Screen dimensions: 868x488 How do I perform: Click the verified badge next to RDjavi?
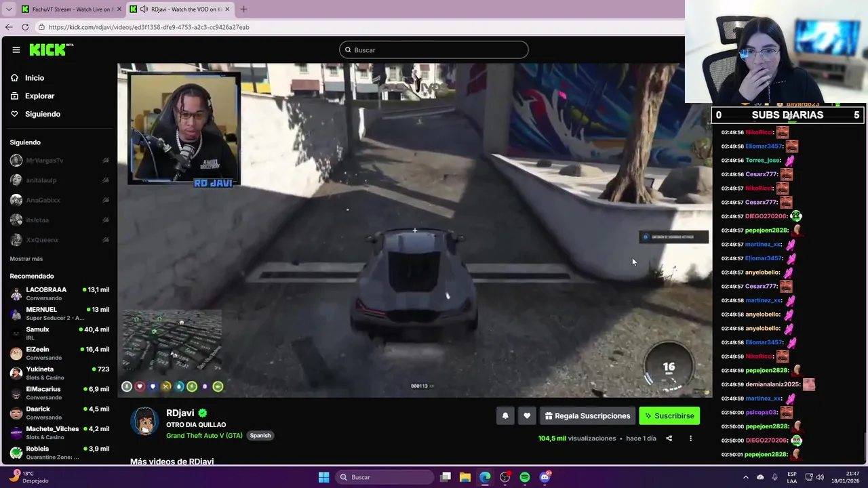202,413
